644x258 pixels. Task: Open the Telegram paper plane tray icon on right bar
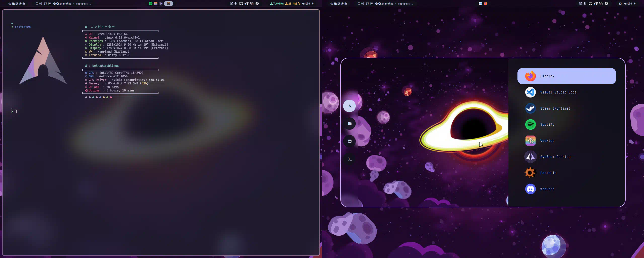tap(596, 4)
